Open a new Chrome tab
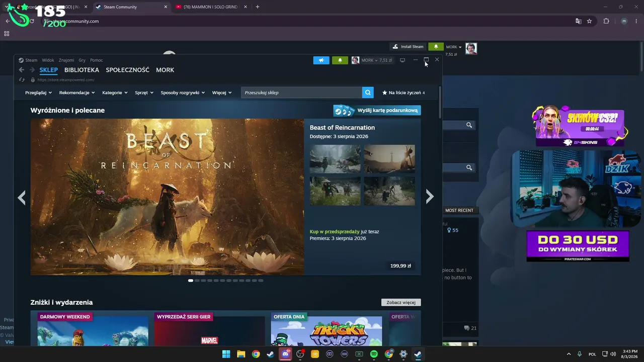The width and height of the screenshot is (644, 362). (258, 7)
